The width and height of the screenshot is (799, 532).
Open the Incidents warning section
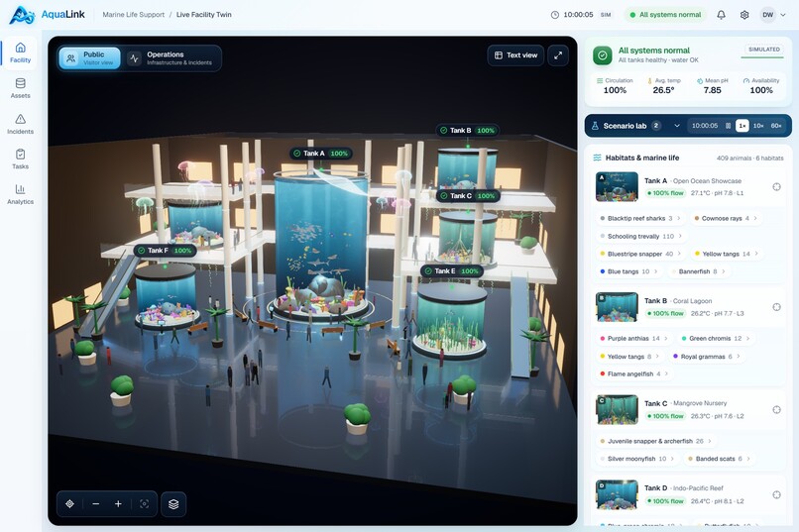tap(20, 124)
